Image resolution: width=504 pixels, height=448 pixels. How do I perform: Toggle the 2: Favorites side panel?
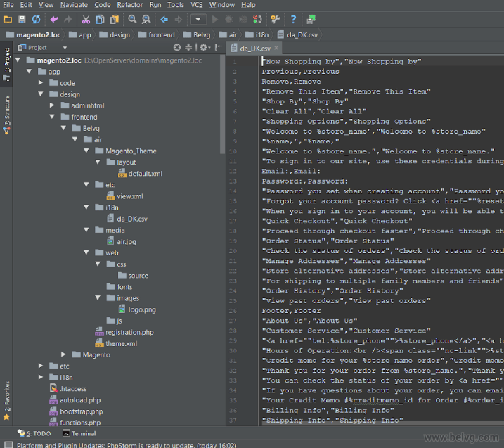point(6,400)
